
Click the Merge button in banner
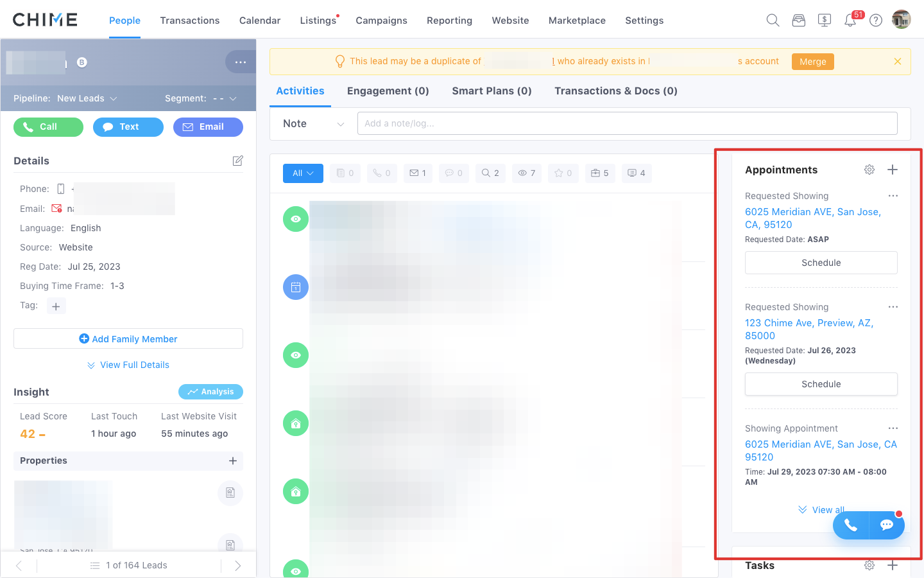(x=812, y=62)
